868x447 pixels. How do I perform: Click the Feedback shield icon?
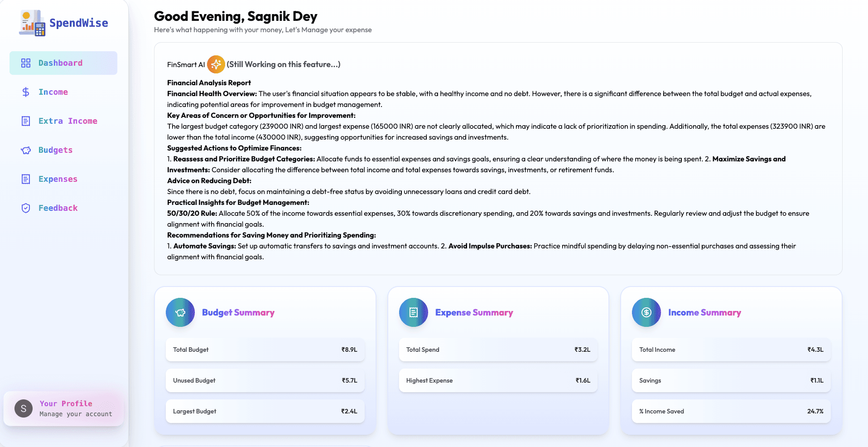point(26,208)
